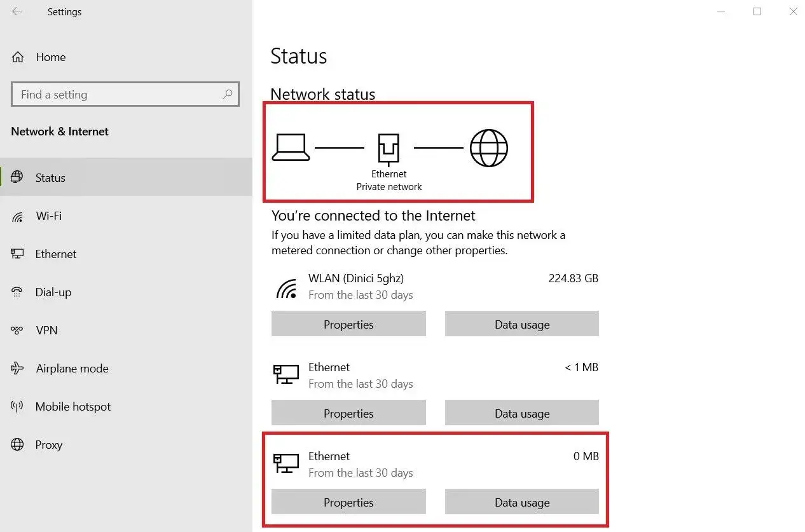Open the Wi-Fi settings section

tap(126, 216)
